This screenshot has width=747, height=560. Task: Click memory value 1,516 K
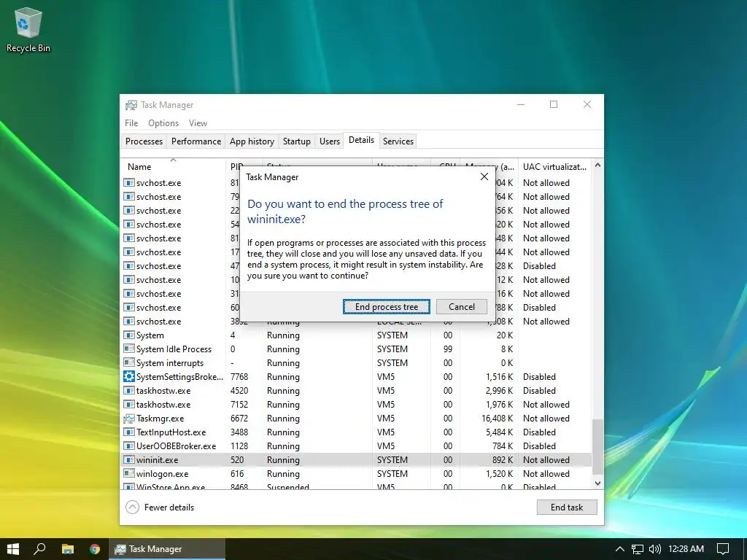click(x=499, y=377)
